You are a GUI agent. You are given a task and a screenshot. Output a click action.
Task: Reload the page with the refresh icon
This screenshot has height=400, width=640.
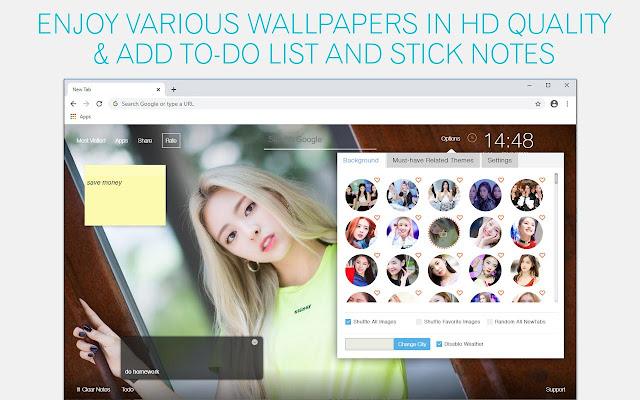[x=99, y=104]
